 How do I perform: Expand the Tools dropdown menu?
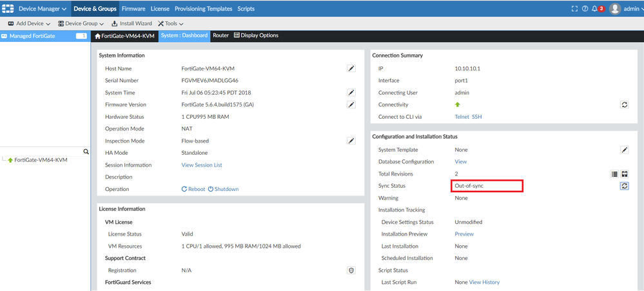coord(171,24)
